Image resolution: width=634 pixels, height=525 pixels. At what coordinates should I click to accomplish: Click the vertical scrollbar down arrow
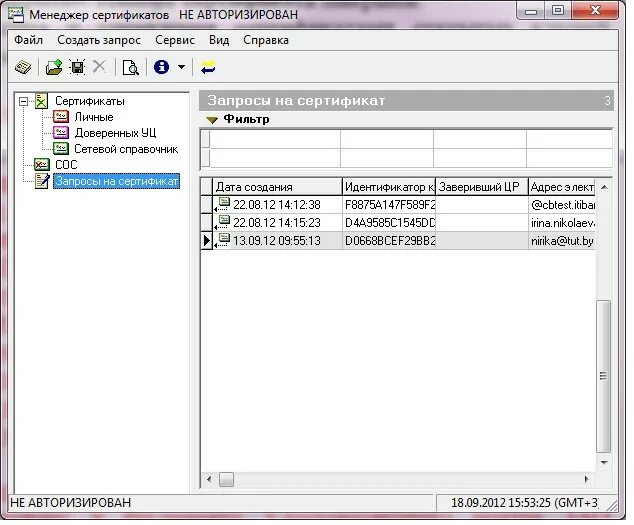click(x=604, y=462)
